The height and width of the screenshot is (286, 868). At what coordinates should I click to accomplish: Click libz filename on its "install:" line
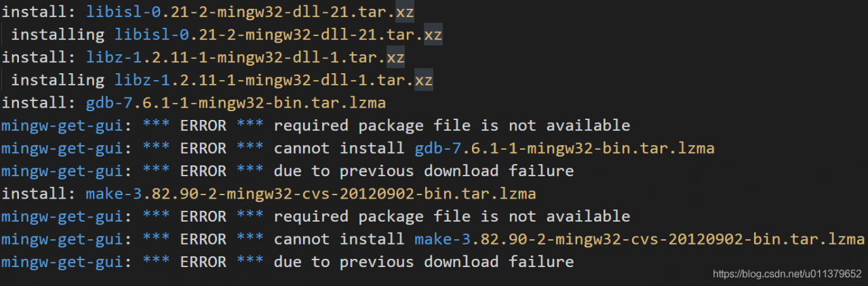click(245, 57)
